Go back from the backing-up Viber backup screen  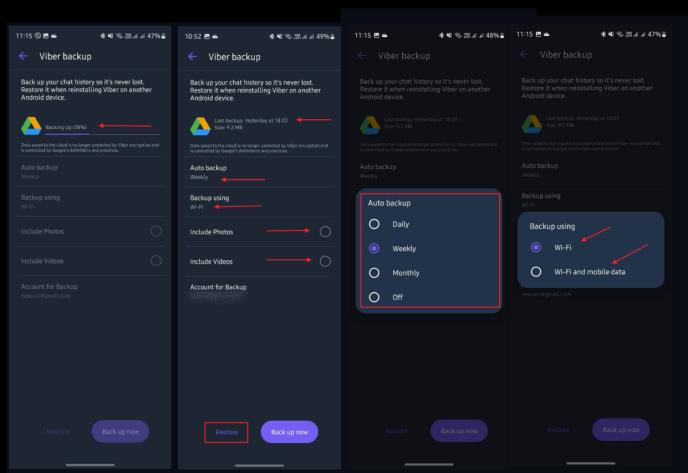(x=23, y=56)
